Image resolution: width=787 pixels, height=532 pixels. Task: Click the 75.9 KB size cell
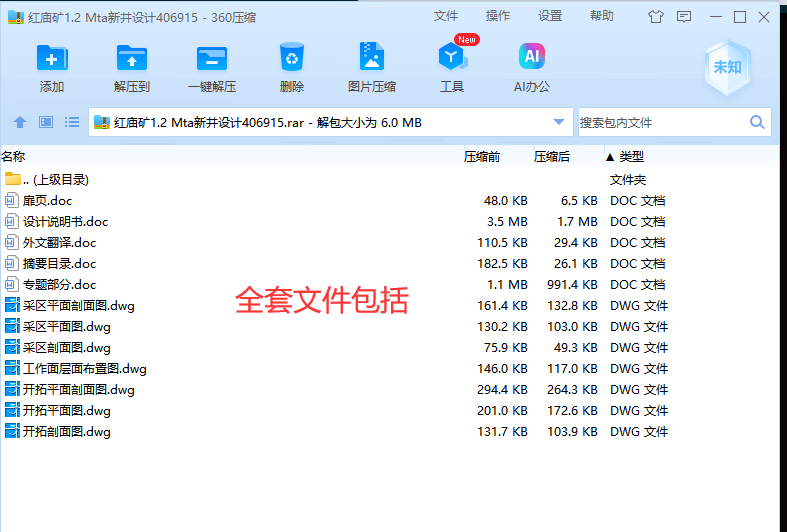tap(506, 348)
